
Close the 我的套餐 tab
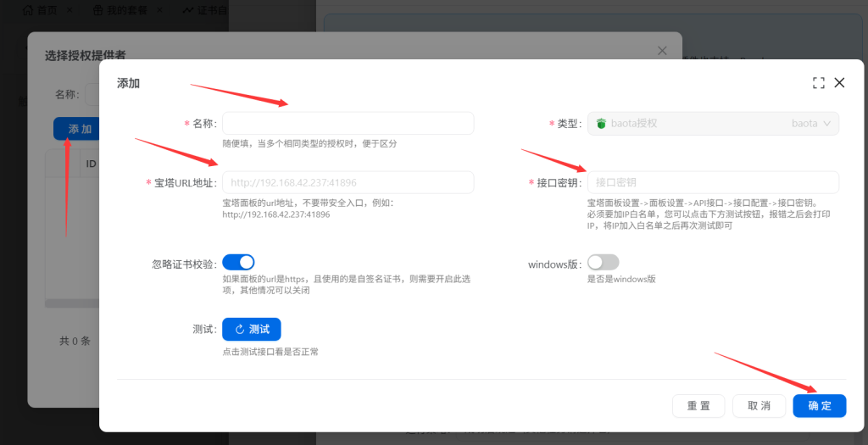click(x=159, y=10)
